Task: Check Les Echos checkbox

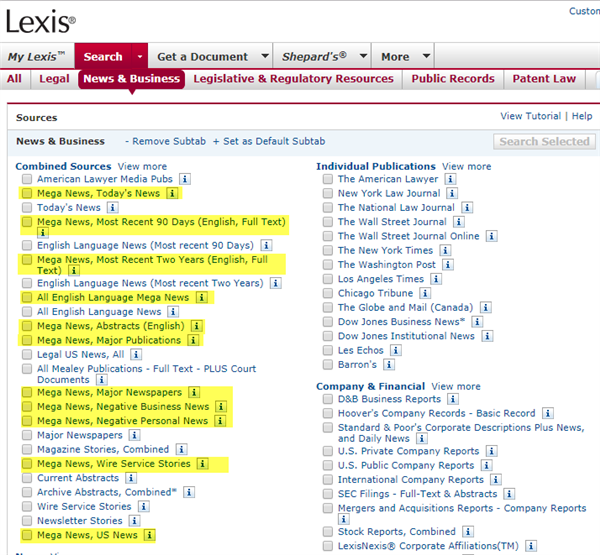Action: pyautogui.click(x=328, y=350)
